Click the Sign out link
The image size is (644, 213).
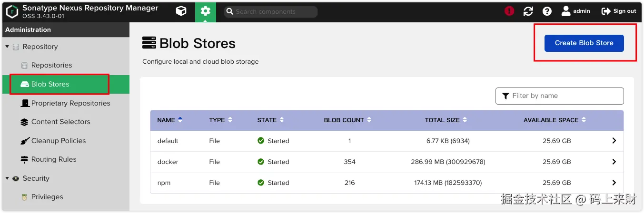624,11
